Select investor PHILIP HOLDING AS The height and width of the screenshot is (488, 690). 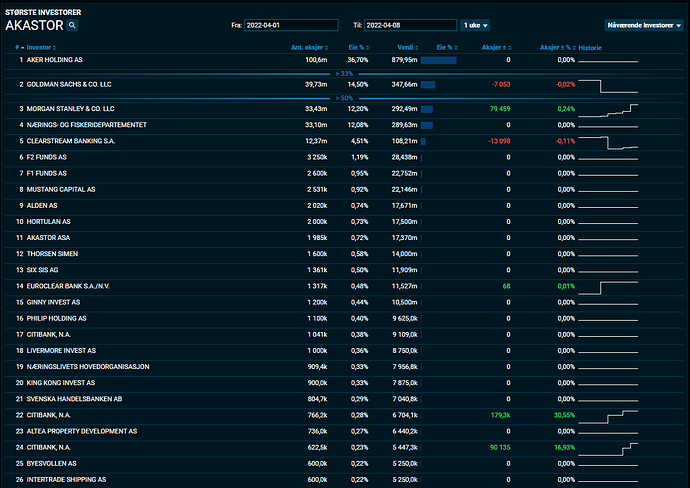56,319
